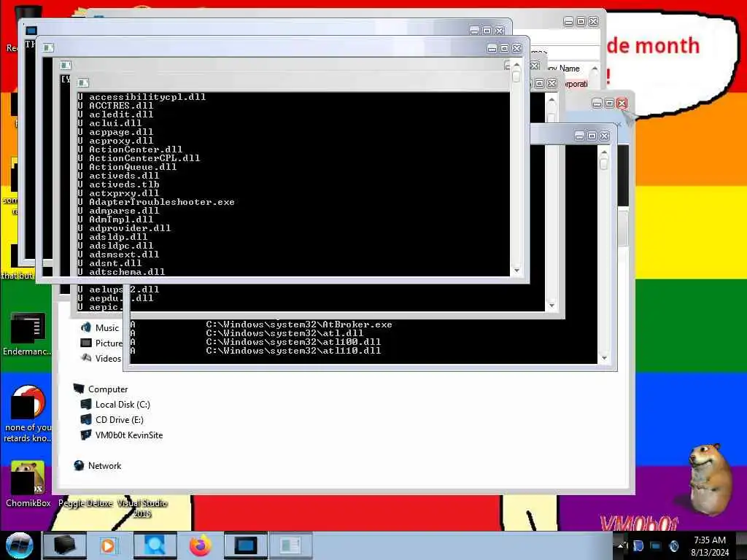This screenshot has width=747, height=560.
Task: Click the CD Drive (E:) disc icon
Action: [86, 419]
